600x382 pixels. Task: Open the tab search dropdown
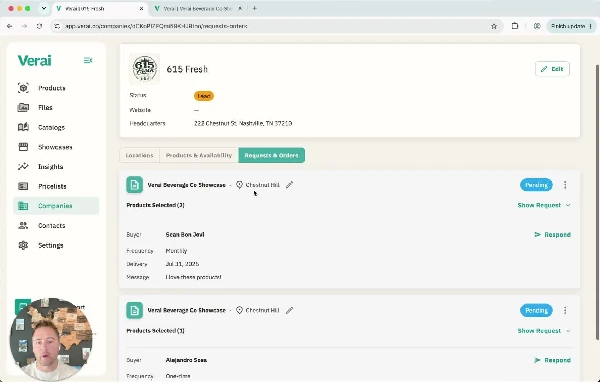[44, 8]
